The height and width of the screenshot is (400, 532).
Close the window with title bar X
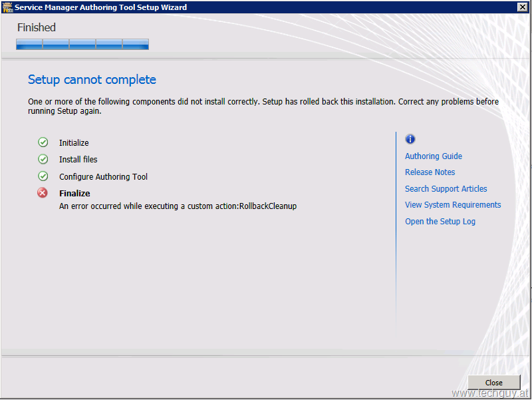pos(523,7)
